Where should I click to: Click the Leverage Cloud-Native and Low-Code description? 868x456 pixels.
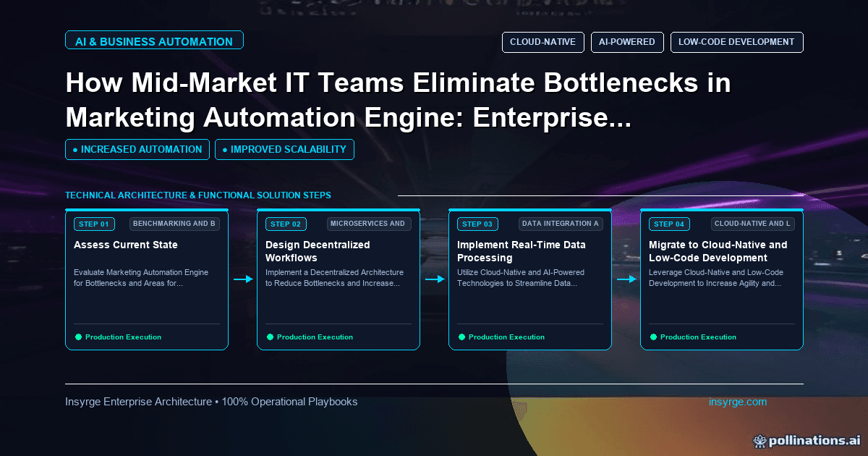(715, 278)
